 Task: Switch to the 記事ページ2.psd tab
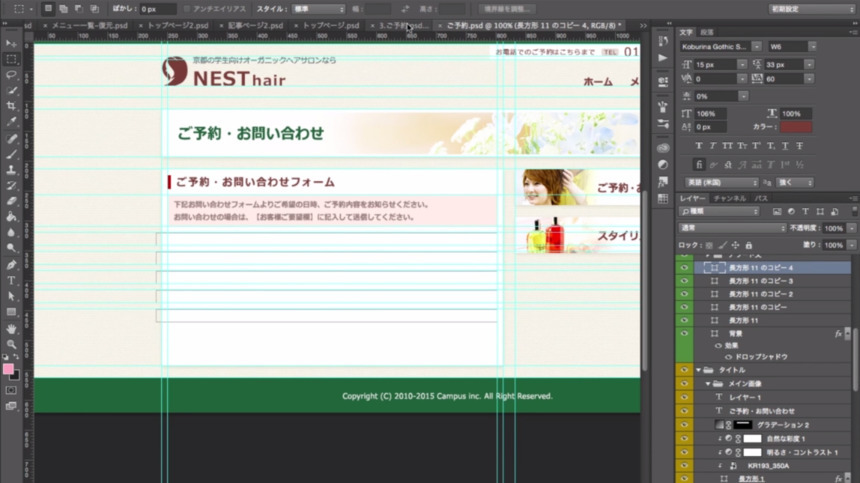click(255, 25)
